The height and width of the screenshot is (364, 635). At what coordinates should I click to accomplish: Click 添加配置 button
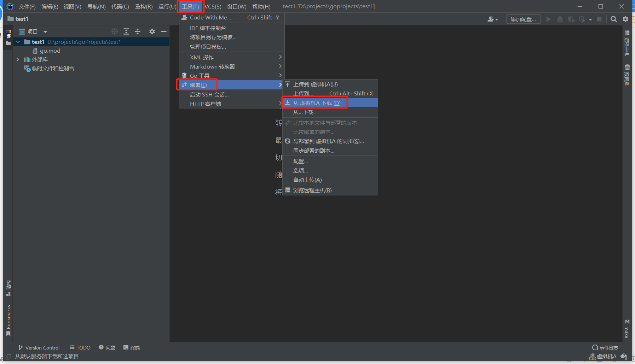pyautogui.click(x=523, y=19)
